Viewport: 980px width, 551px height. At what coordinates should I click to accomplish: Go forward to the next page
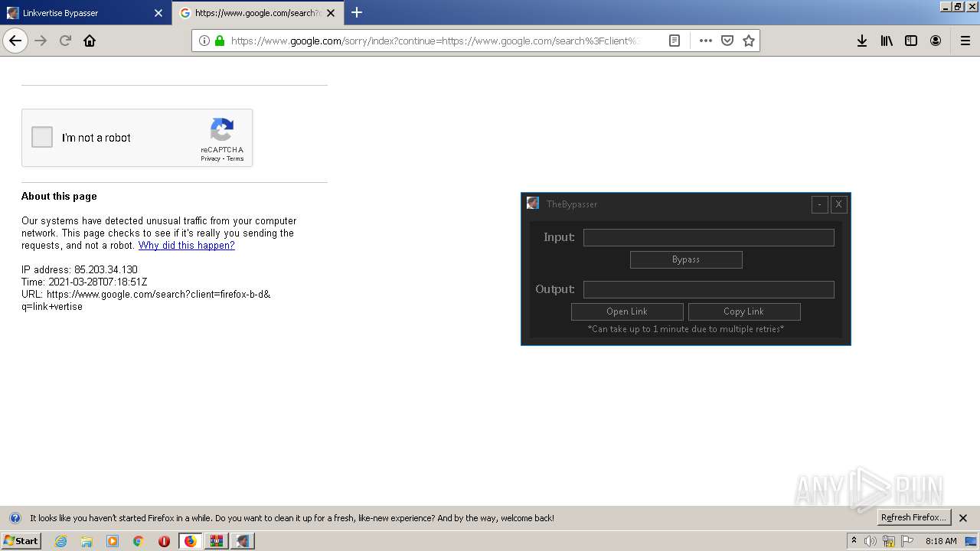[x=41, y=41]
